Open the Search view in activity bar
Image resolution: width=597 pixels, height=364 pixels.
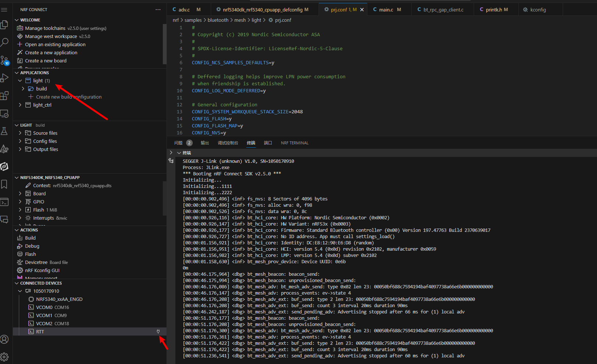pyautogui.click(x=4, y=42)
